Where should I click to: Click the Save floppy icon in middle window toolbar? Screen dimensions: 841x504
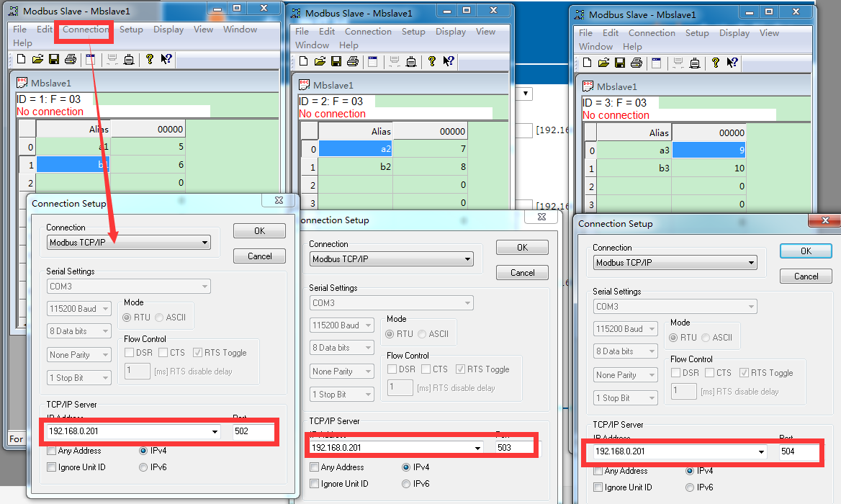[336, 62]
